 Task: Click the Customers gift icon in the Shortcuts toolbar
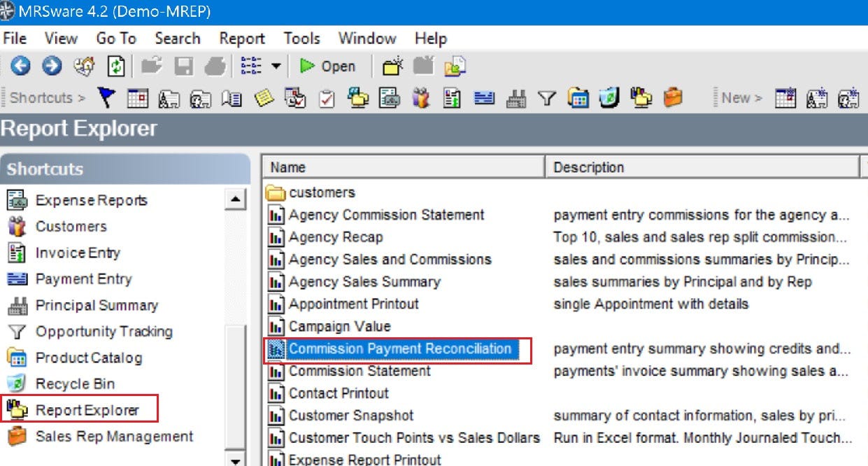pos(420,98)
